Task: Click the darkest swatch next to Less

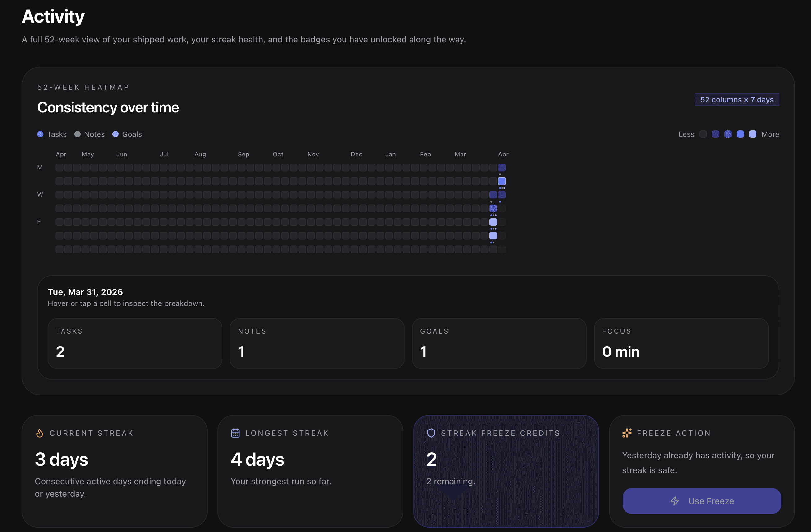Action: (703, 134)
